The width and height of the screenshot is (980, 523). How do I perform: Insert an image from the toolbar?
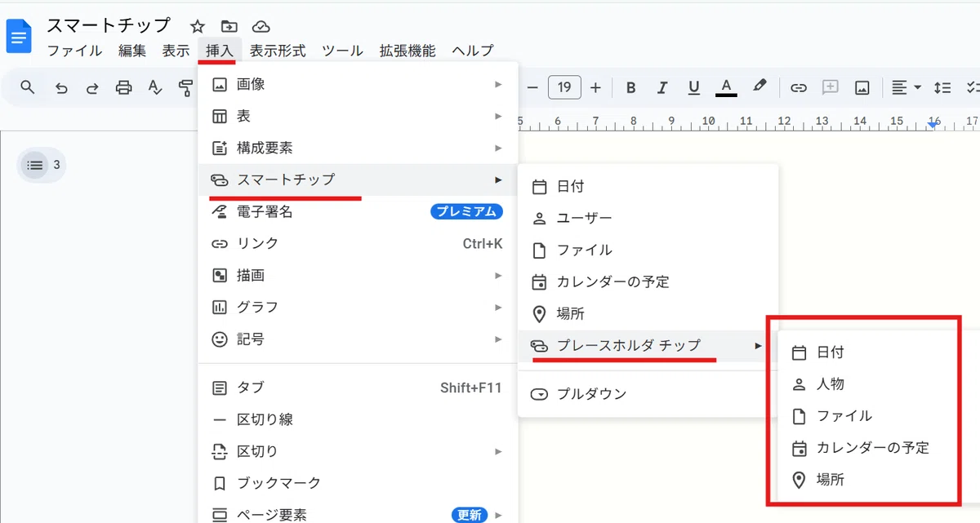(862, 87)
